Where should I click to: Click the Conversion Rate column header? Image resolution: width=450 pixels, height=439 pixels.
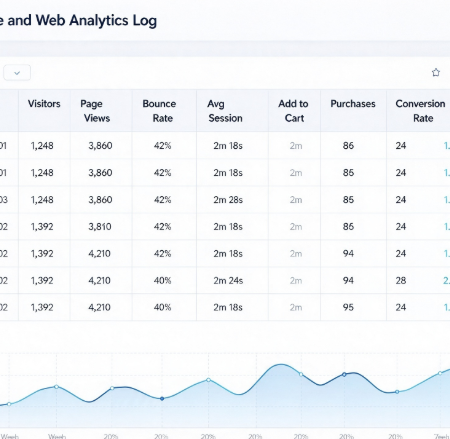coord(420,111)
